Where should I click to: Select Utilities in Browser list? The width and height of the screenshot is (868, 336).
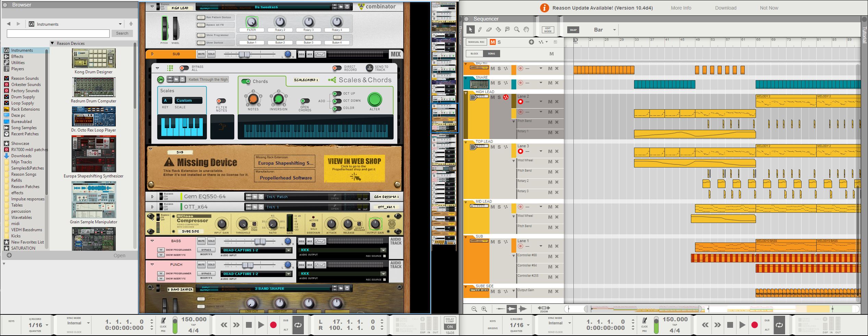pos(18,63)
